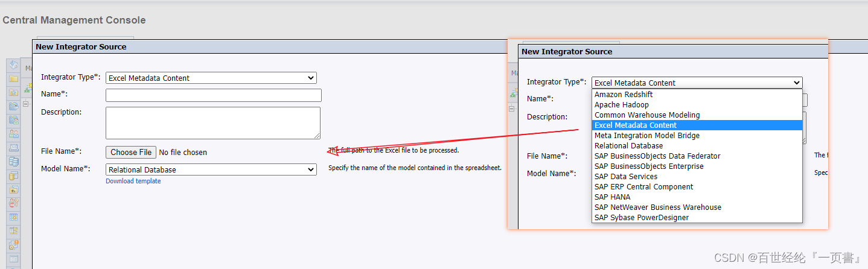868x269 pixels.
Task: Select SAP ERP Central Component option
Action: [697, 187]
